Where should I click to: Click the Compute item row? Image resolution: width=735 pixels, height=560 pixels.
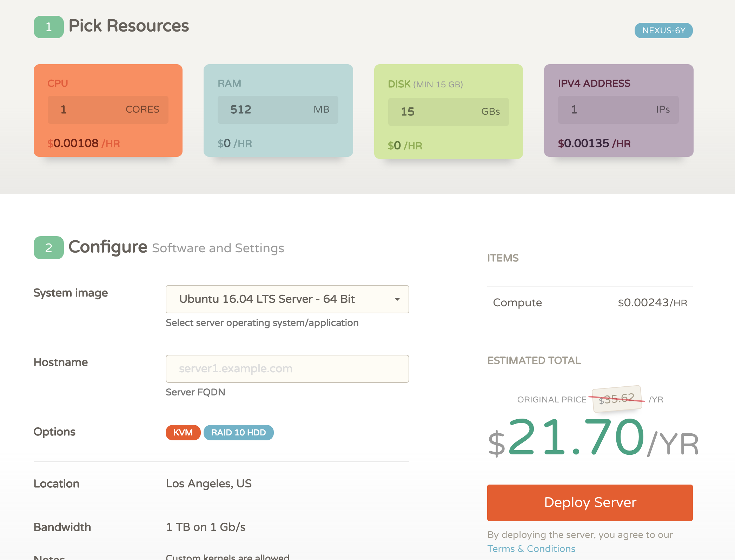coord(590,302)
